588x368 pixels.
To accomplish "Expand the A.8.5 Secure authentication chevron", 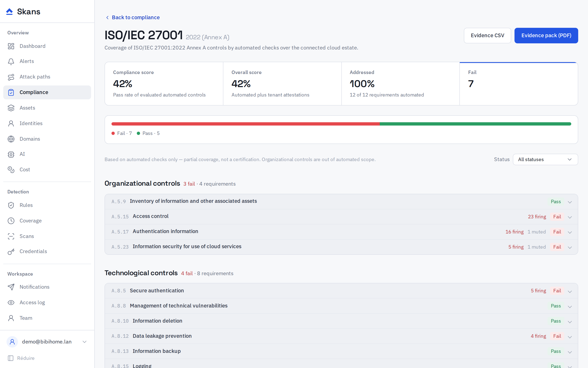I will [x=570, y=291].
